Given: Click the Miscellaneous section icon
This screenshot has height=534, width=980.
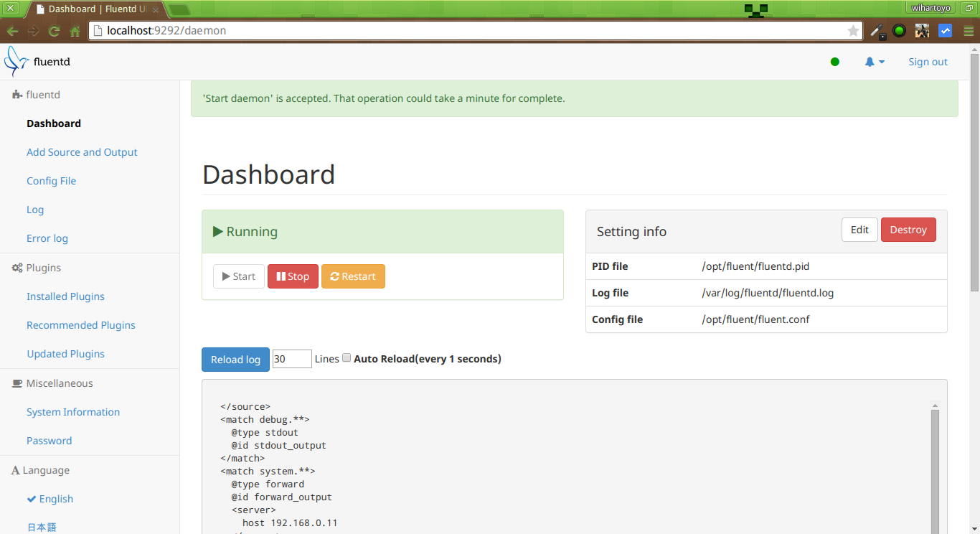Looking at the screenshot, I should click(16, 383).
